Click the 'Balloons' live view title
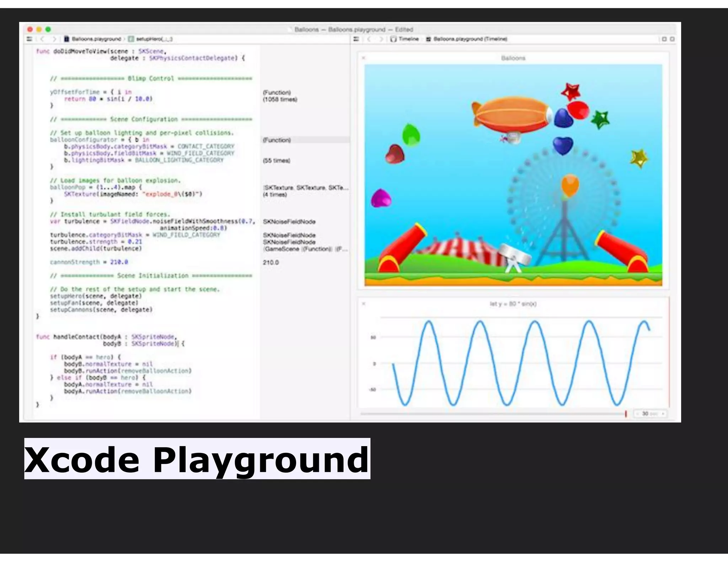 513,58
